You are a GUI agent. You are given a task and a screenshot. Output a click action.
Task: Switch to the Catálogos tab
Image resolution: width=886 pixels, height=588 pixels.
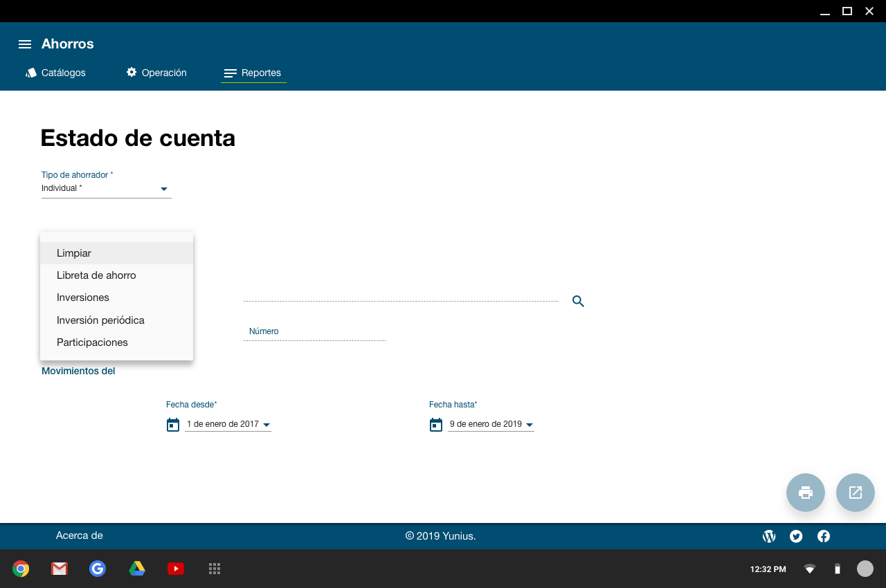click(x=56, y=73)
